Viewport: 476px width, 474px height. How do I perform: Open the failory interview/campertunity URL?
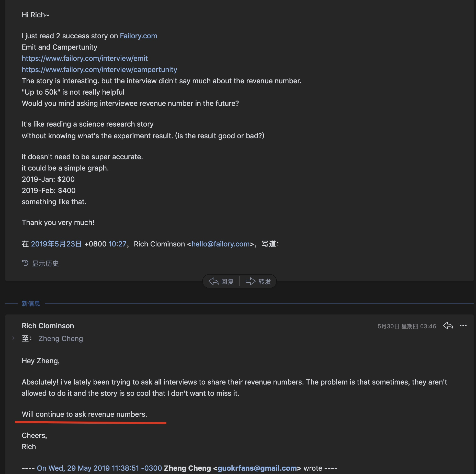pos(99,70)
